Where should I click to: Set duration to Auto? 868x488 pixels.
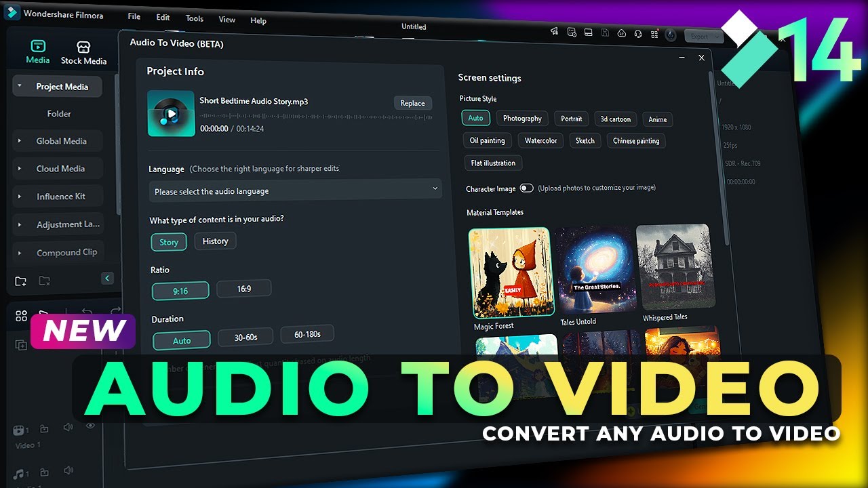[x=182, y=340]
